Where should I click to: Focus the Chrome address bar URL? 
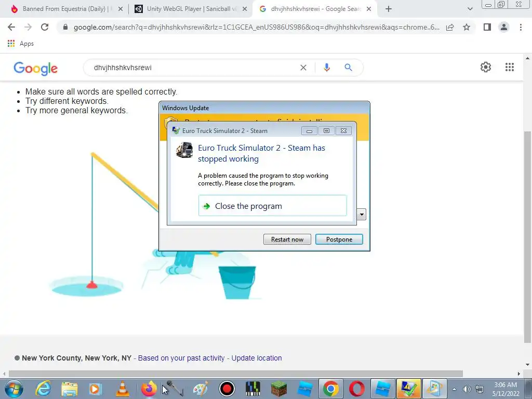coord(256,27)
